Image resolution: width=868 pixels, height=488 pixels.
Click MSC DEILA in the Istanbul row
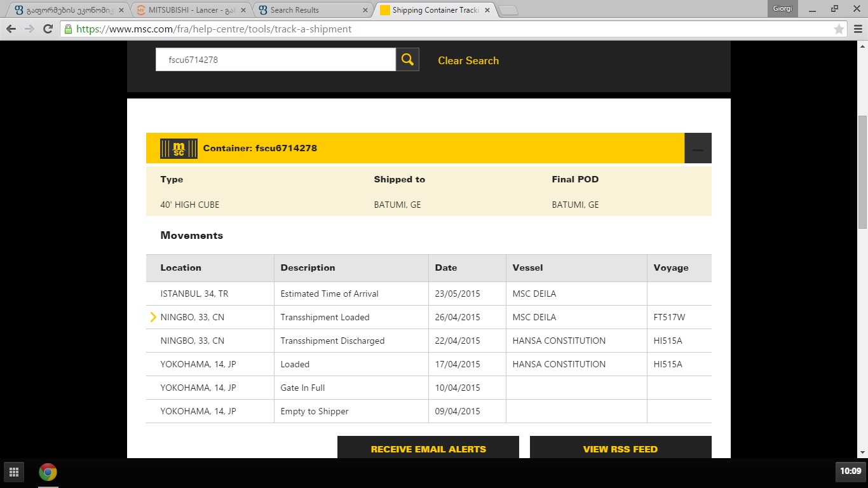coord(534,294)
